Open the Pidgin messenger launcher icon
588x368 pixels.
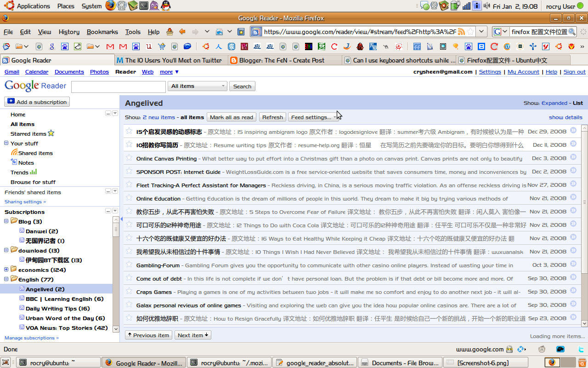click(155, 6)
